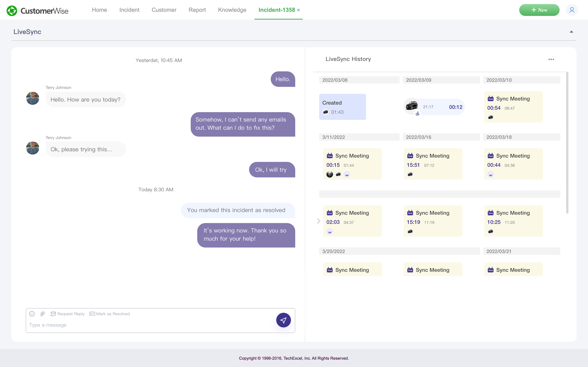
Task: Collapse the LiveSync panel with the arrow
Action: tap(571, 31)
